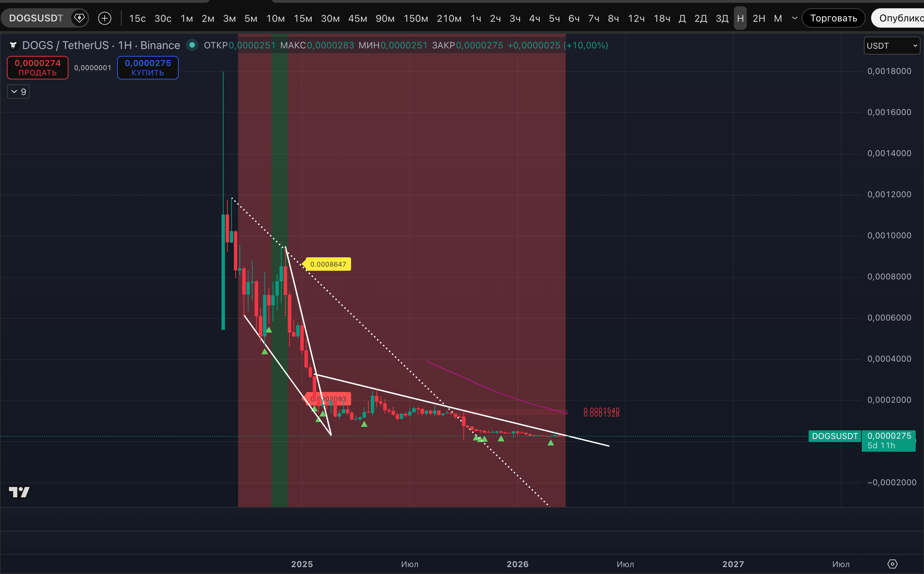
Task: Click the red 0.0002093 price label
Action: 328,399
